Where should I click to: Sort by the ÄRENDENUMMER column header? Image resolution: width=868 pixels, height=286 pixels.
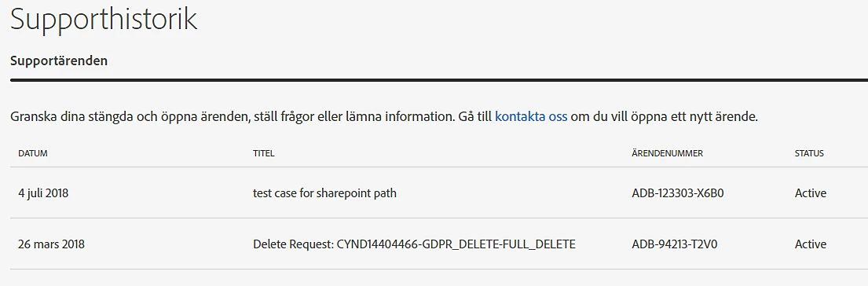pyautogui.click(x=667, y=154)
